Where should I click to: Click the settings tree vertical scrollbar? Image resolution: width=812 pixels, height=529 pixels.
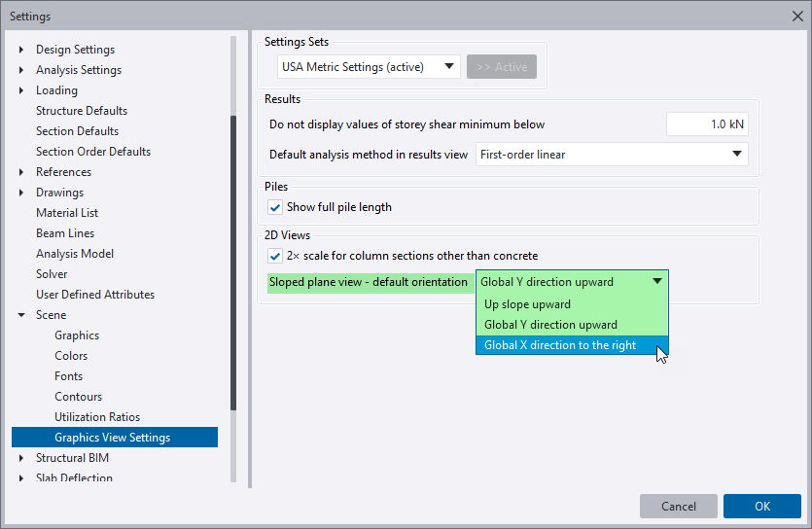233,263
